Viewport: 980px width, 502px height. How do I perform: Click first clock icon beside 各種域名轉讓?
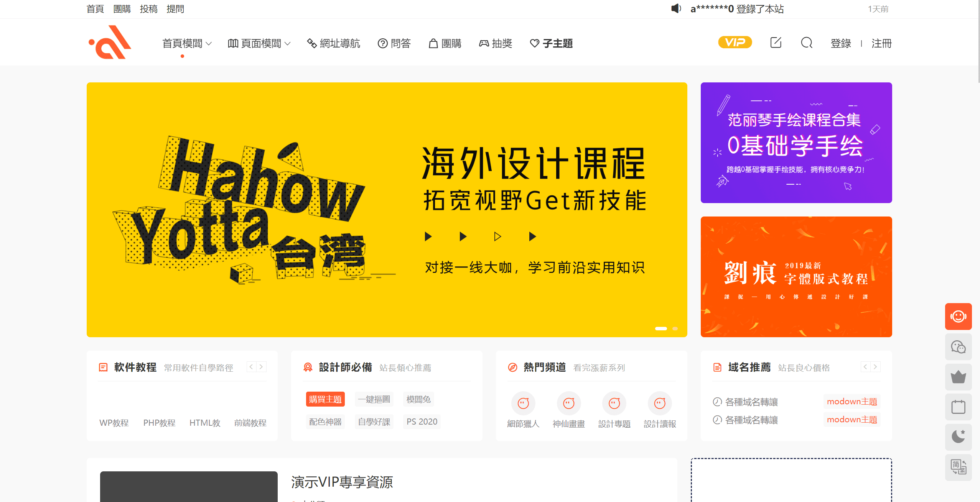[x=717, y=402]
